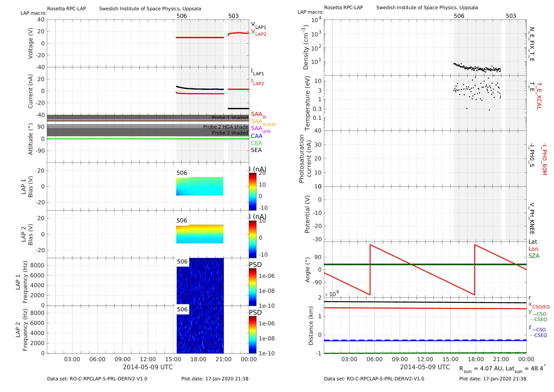The height and width of the screenshot is (392, 554).
Task: Click the right plot's '506' macro label
Action: [x=459, y=16]
